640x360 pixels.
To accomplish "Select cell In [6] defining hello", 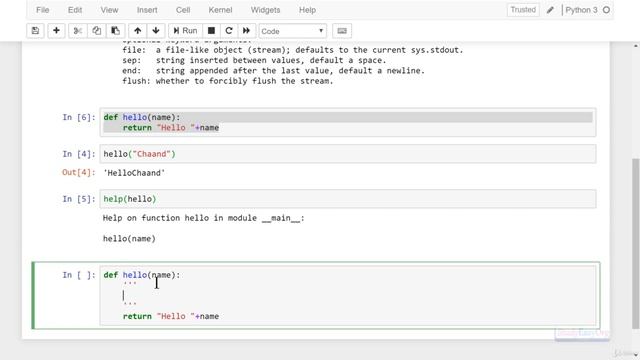I will point(348,122).
